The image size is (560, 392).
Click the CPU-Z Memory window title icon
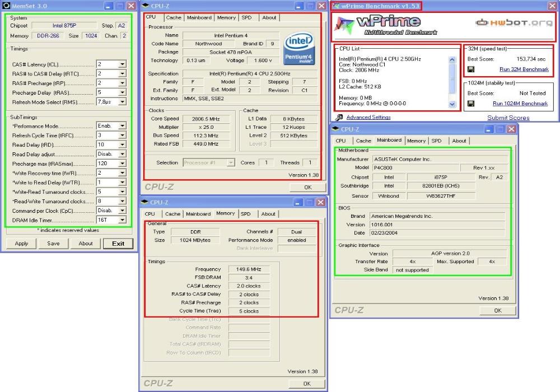[144, 202]
